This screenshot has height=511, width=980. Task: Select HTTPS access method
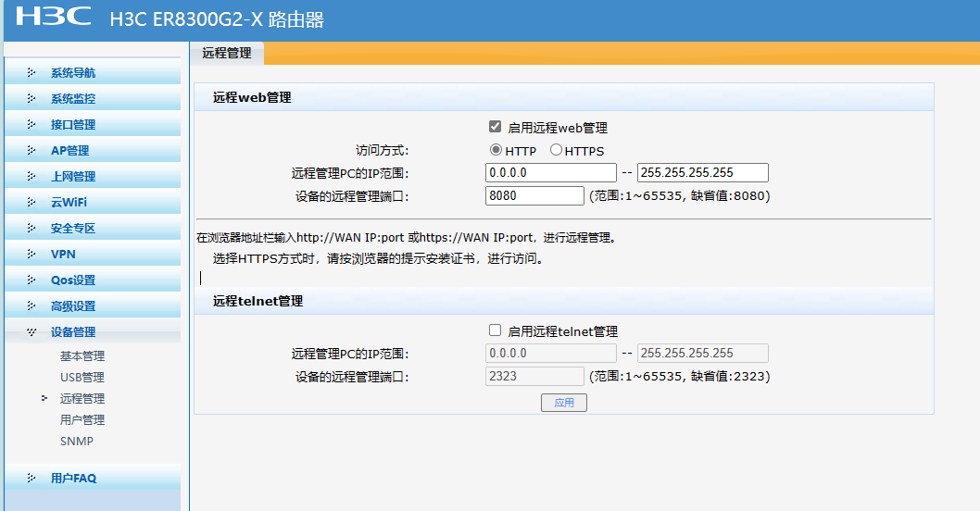557,150
